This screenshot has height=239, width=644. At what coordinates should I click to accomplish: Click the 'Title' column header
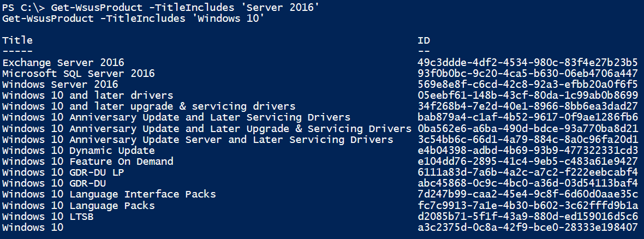[x=17, y=40]
